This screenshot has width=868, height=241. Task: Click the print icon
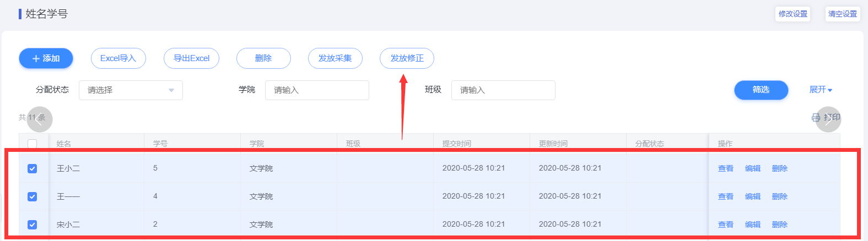[816, 118]
